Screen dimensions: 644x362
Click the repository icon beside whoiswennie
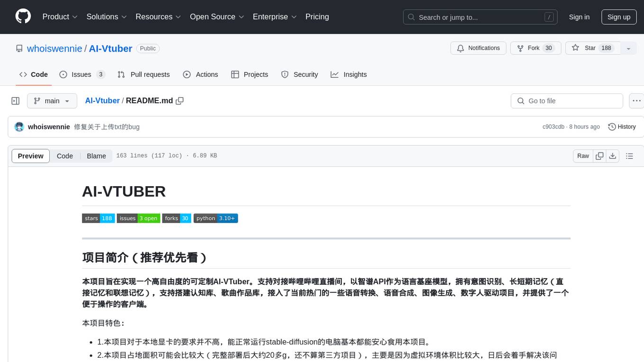click(x=19, y=48)
